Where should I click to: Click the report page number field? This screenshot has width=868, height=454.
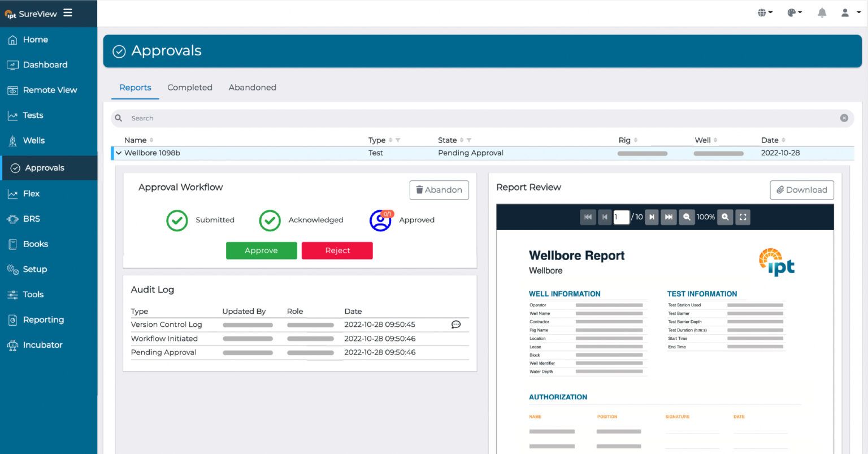click(621, 217)
